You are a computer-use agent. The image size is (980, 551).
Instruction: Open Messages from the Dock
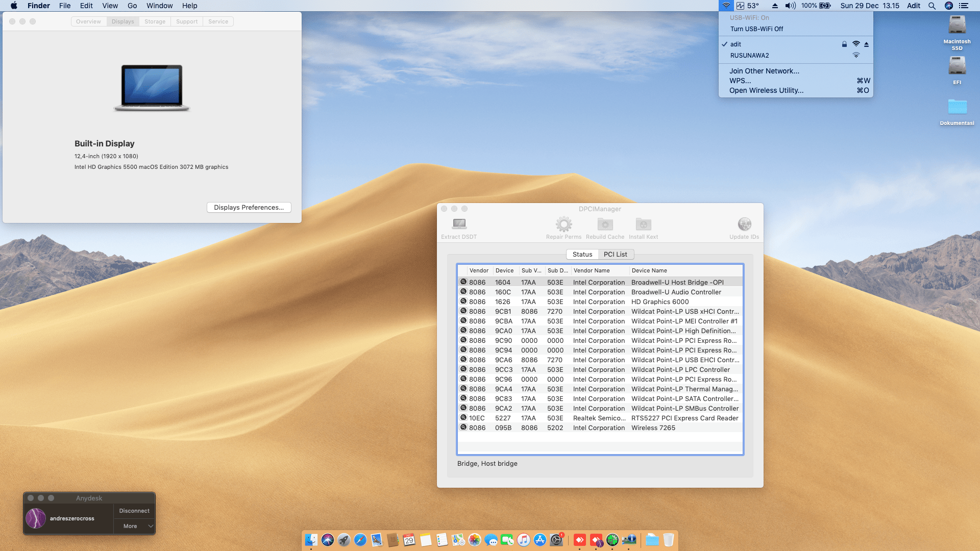(x=491, y=540)
